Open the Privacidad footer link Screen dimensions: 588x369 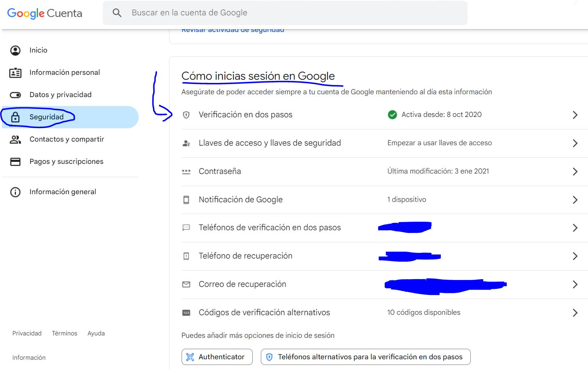click(27, 333)
